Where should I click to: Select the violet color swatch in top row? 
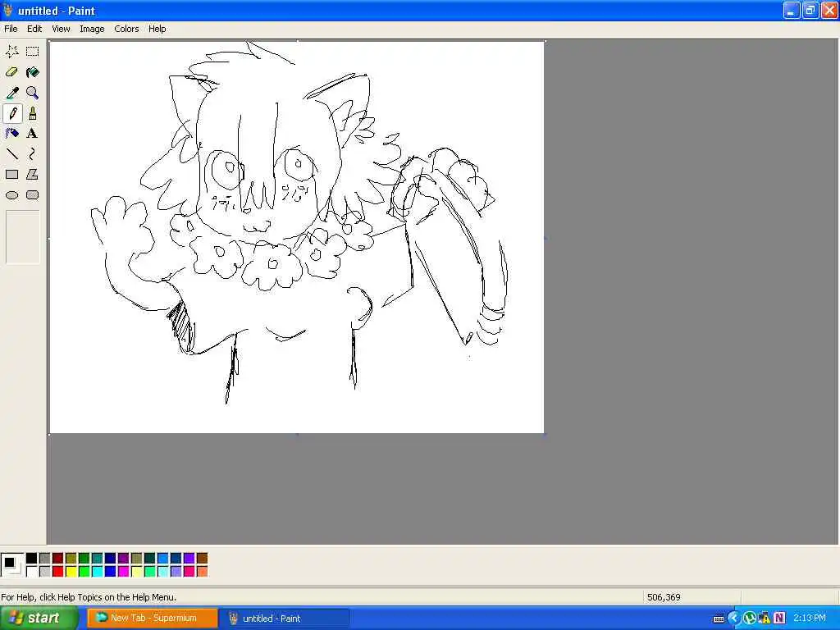pos(189,558)
